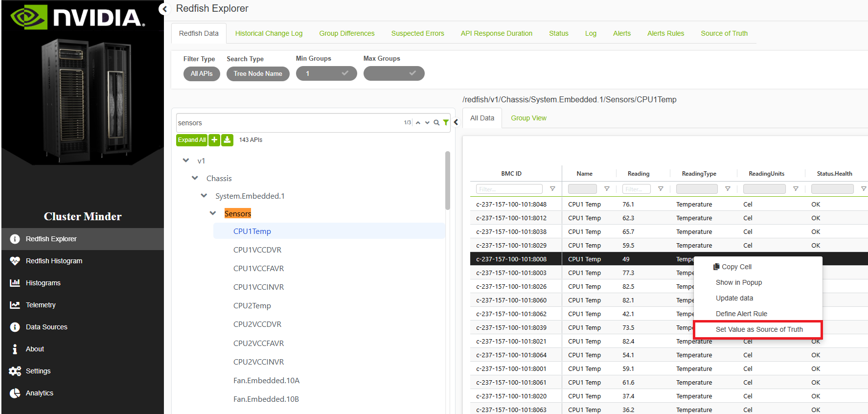The width and height of the screenshot is (868, 414).
Task: Choose Copy Cell from the context menu
Action: pyautogui.click(x=758, y=267)
